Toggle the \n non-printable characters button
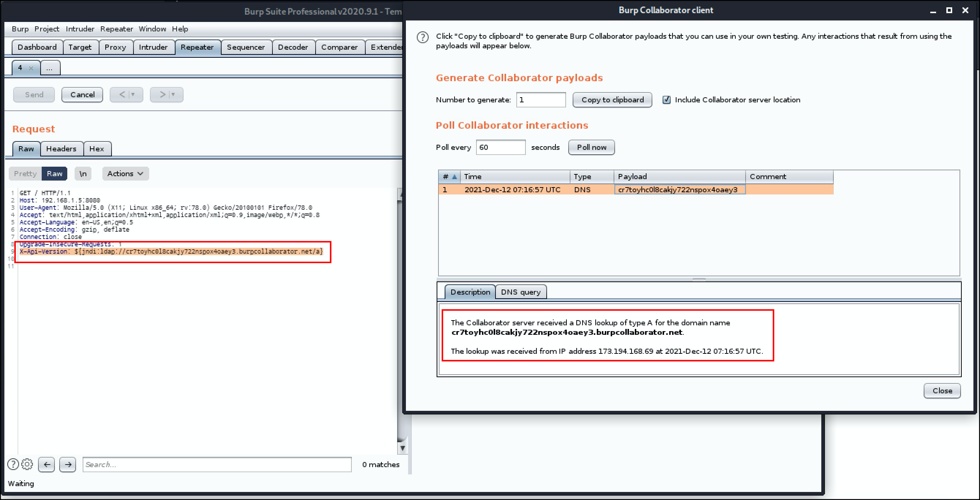980x500 pixels. 83,174
